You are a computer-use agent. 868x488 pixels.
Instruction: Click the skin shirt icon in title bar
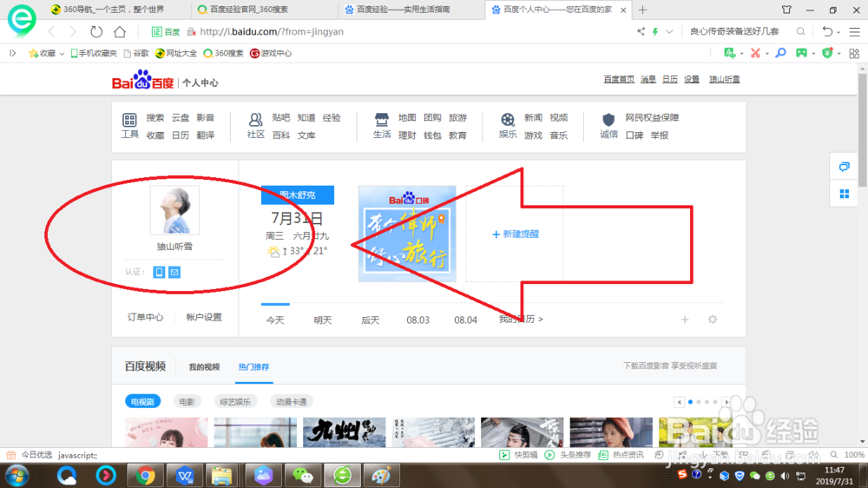tap(786, 10)
